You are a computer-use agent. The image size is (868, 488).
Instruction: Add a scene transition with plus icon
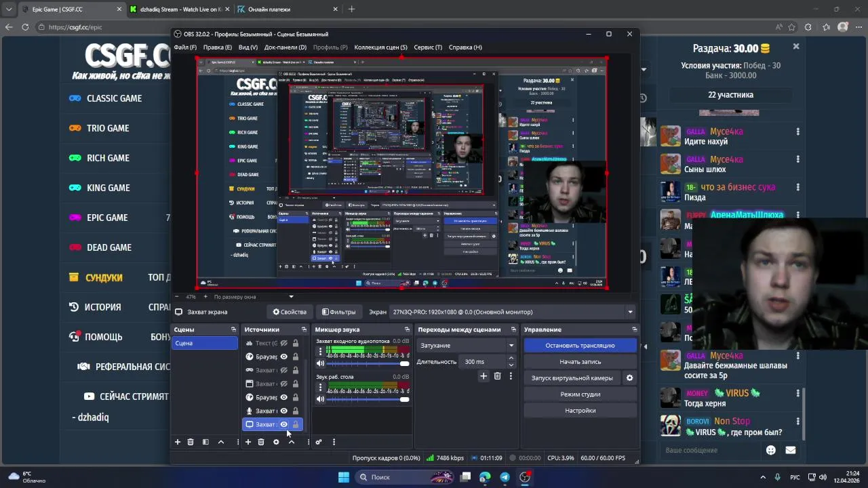[x=484, y=376]
